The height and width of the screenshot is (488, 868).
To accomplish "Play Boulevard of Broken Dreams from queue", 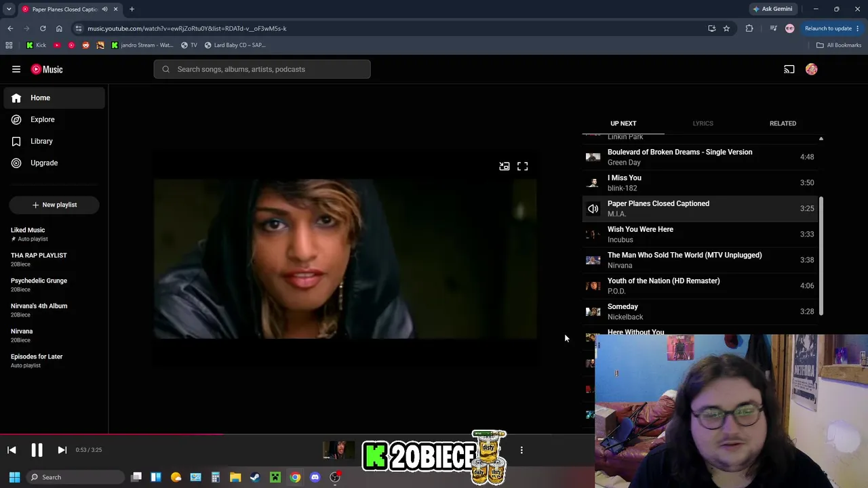I will (x=700, y=157).
